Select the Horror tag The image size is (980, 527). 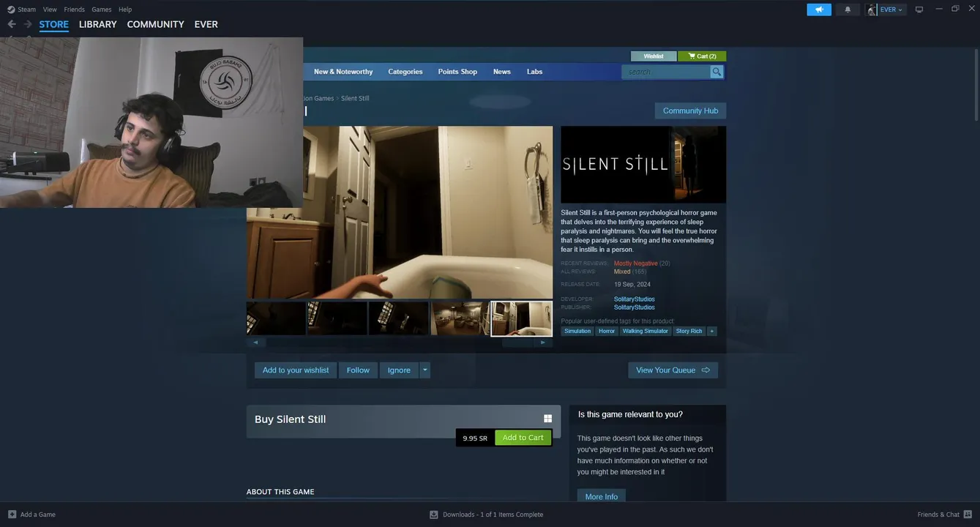coord(607,331)
